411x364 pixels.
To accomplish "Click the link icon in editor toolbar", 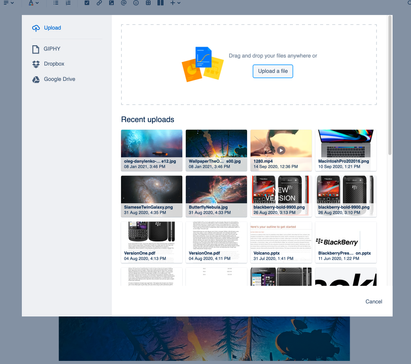I will [99, 3].
